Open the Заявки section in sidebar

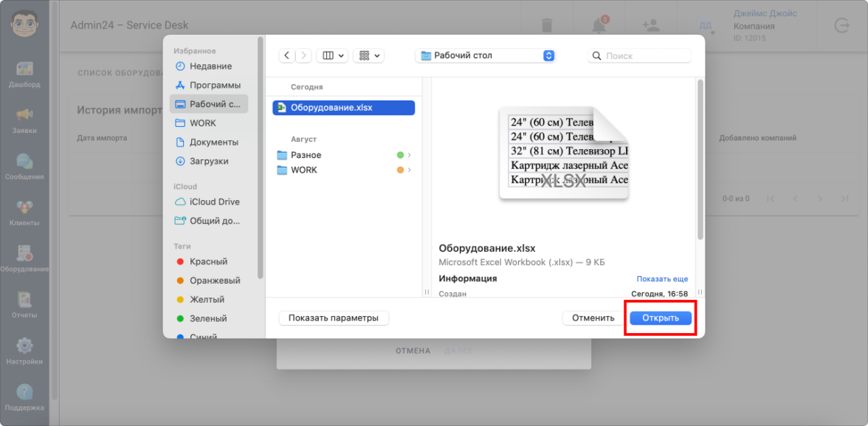point(24,121)
